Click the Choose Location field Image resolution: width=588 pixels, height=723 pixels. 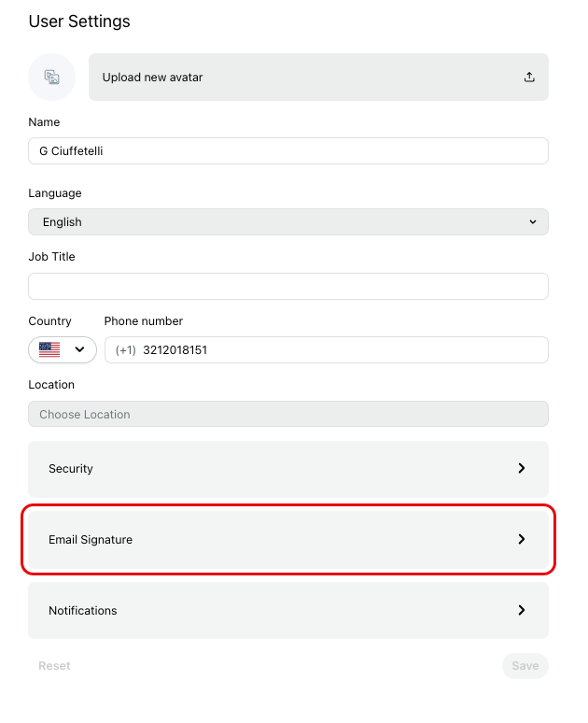click(288, 414)
